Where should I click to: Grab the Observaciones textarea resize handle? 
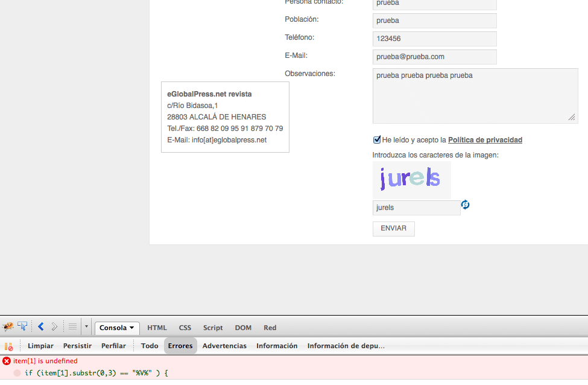[572, 118]
